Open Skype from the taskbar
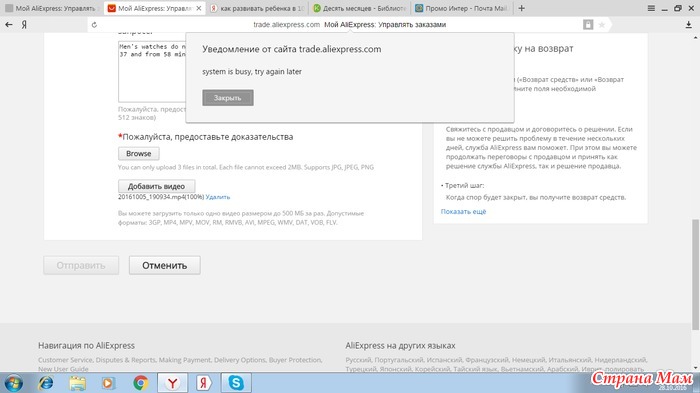 pos(236,383)
